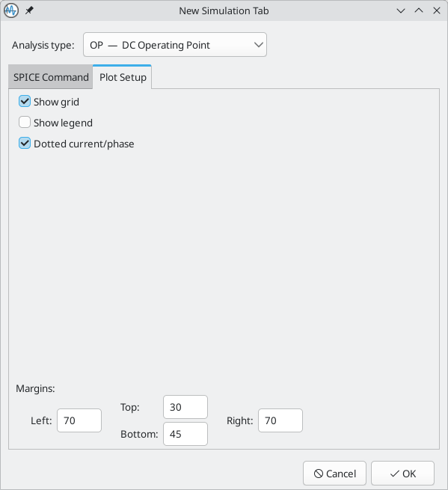448x490 pixels.
Task: Minimize the New Simulation Tab window
Action: point(401,10)
